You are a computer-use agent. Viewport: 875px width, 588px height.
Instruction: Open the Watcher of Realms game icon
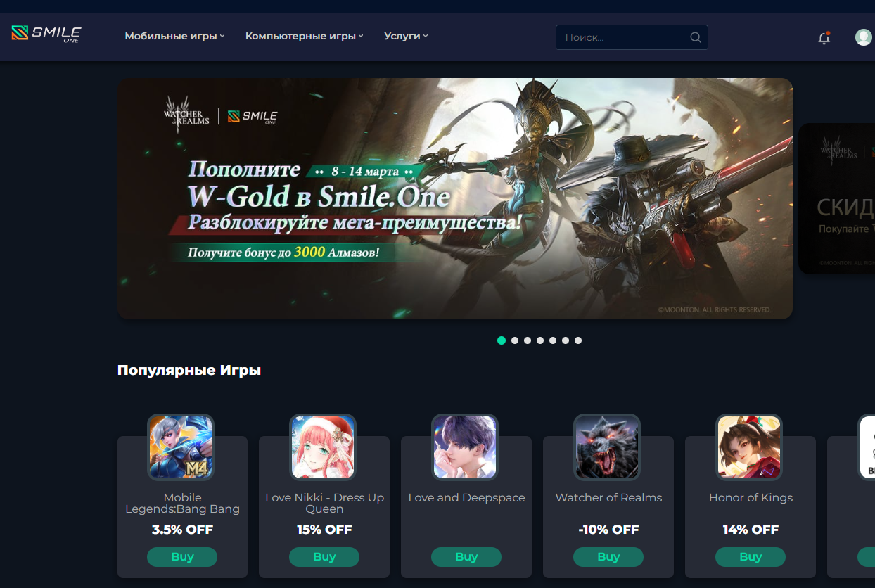coord(607,447)
